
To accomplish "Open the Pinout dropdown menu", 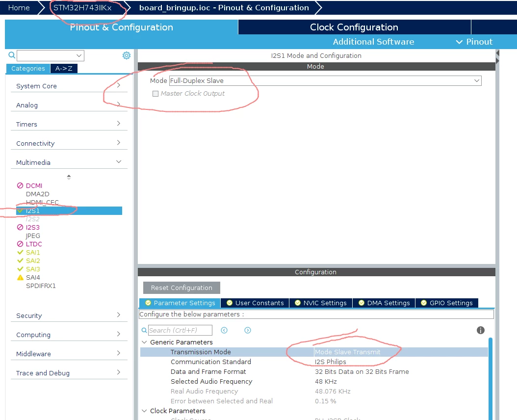I will click(474, 42).
